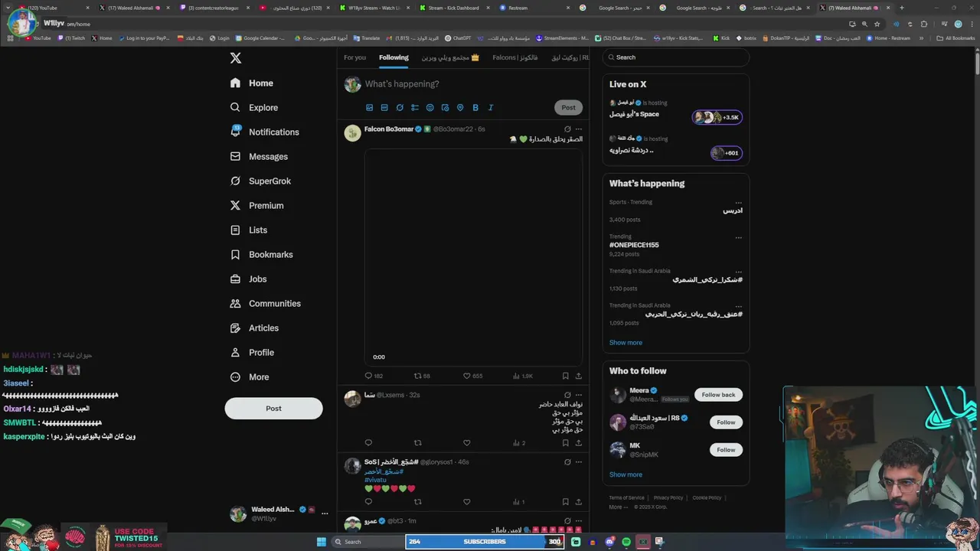Bookmark Falcon Bo3omar's post

(565, 376)
